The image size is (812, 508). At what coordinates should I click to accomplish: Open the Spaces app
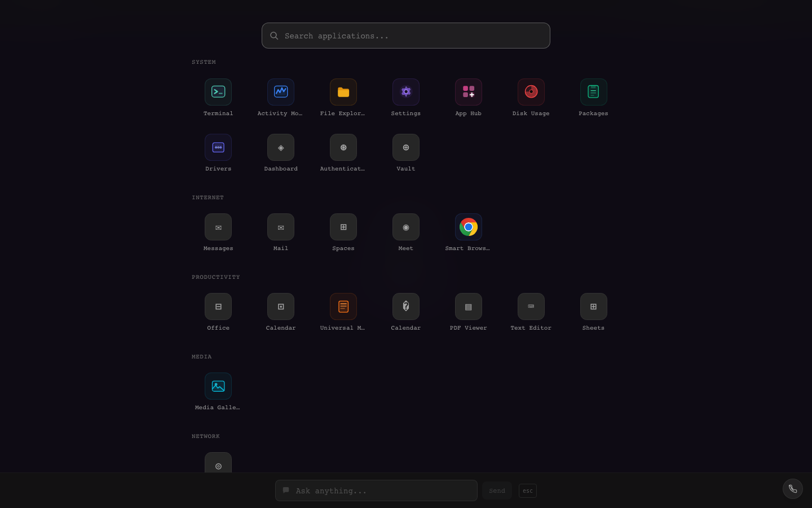343,227
